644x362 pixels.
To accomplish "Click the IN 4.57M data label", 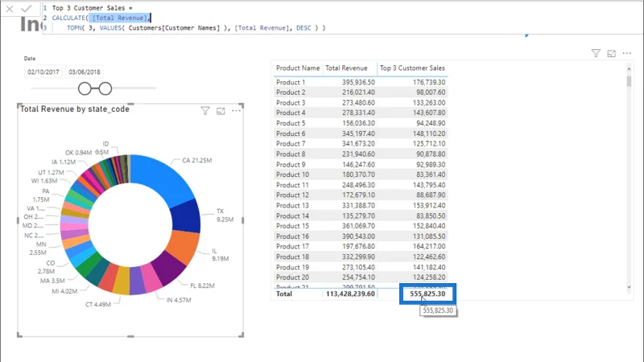I will (x=179, y=300).
